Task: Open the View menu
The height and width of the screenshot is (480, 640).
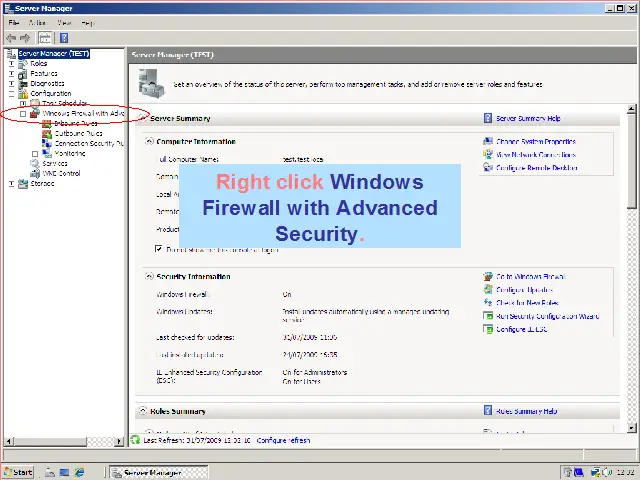Action: point(64,23)
